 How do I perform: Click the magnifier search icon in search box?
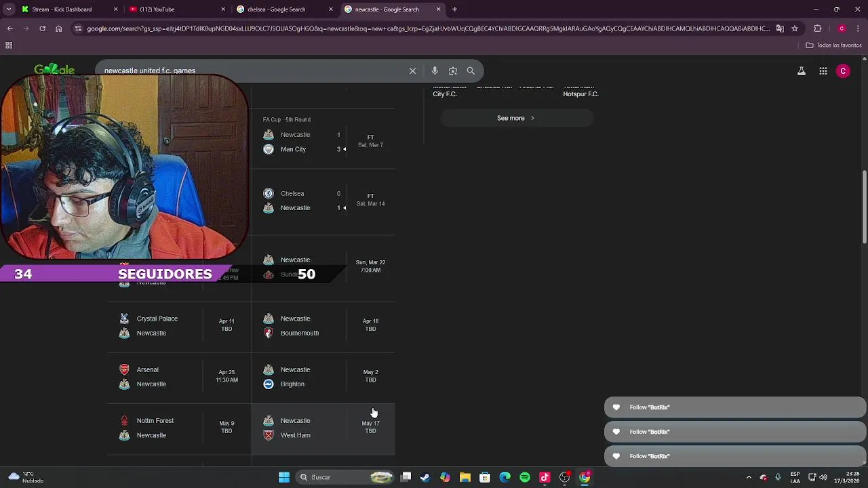click(471, 70)
